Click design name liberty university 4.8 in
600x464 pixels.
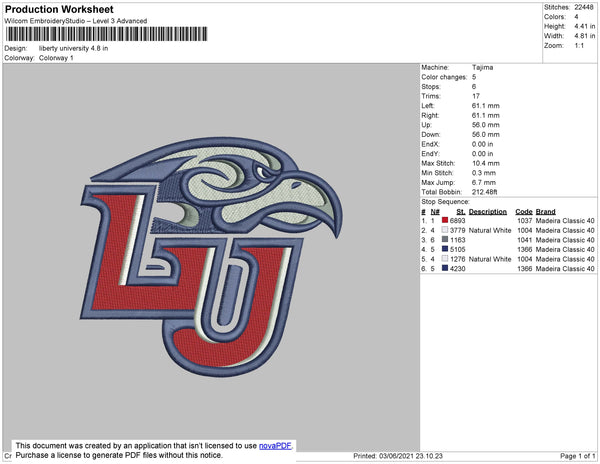point(73,49)
